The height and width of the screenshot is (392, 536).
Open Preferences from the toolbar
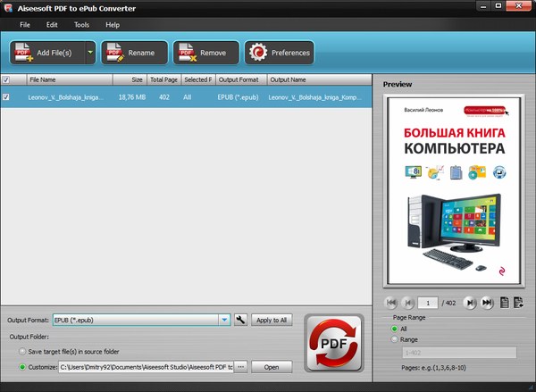pos(279,53)
